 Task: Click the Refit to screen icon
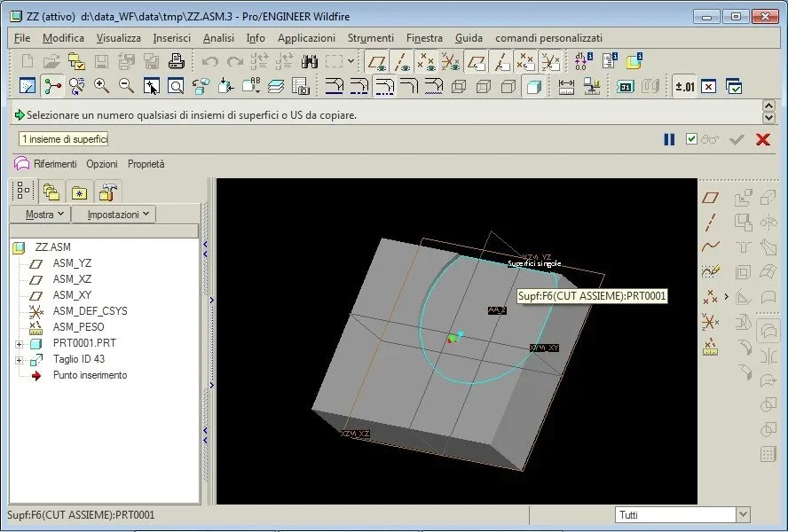click(176, 86)
